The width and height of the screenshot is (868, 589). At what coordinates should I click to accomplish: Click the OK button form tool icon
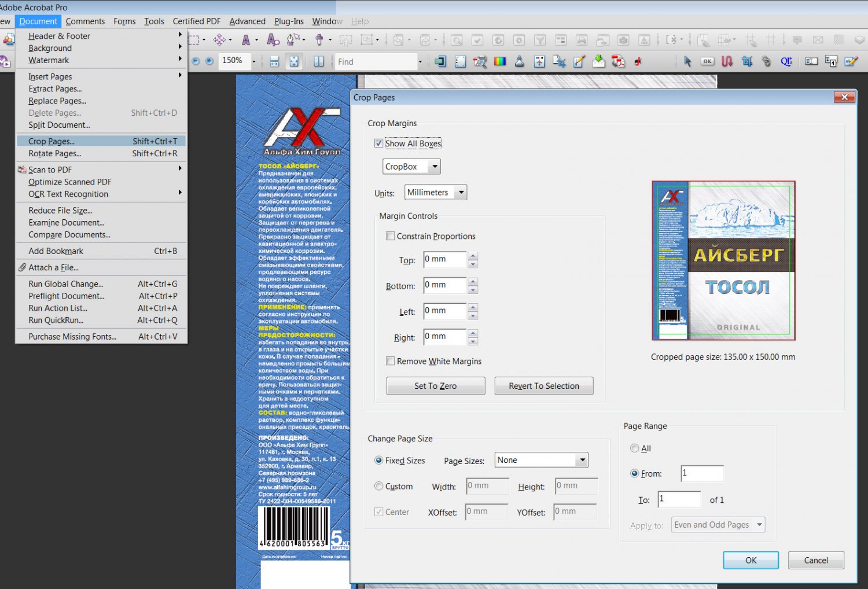pyautogui.click(x=707, y=61)
